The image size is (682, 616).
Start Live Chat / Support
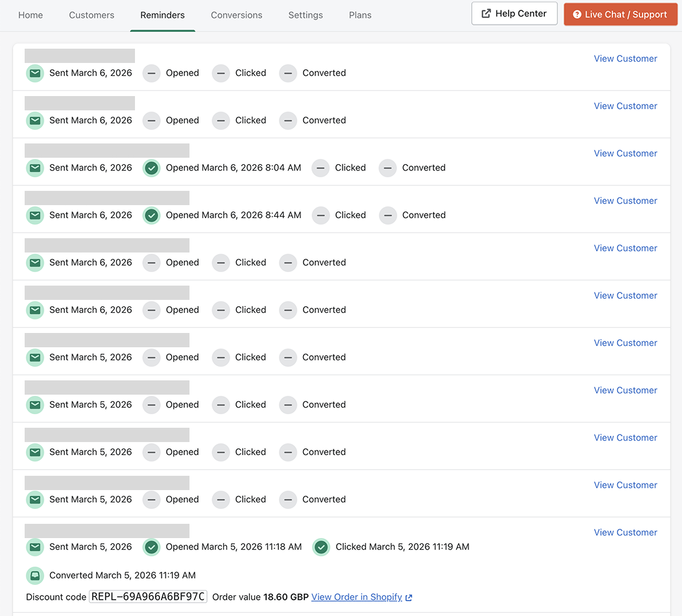coord(620,14)
